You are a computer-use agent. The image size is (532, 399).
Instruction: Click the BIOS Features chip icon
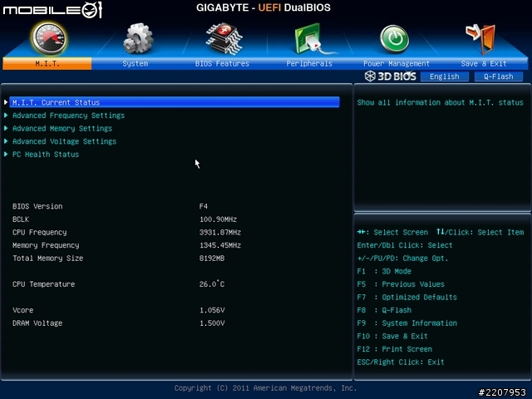tap(224, 38)
